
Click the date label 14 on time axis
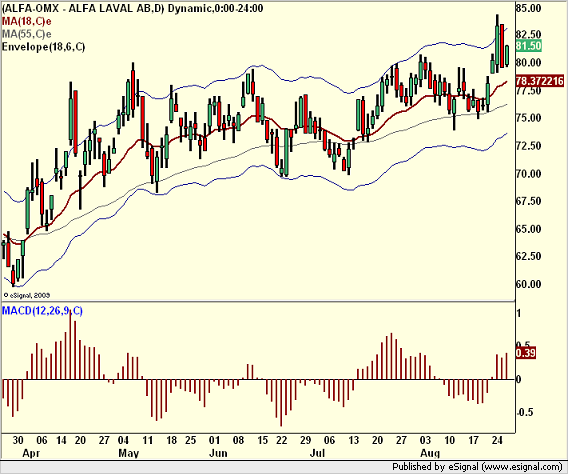[61, 440]
